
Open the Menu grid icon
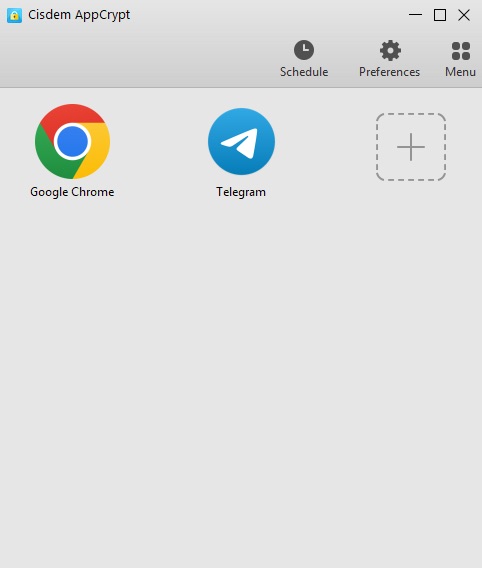point(461,51)
